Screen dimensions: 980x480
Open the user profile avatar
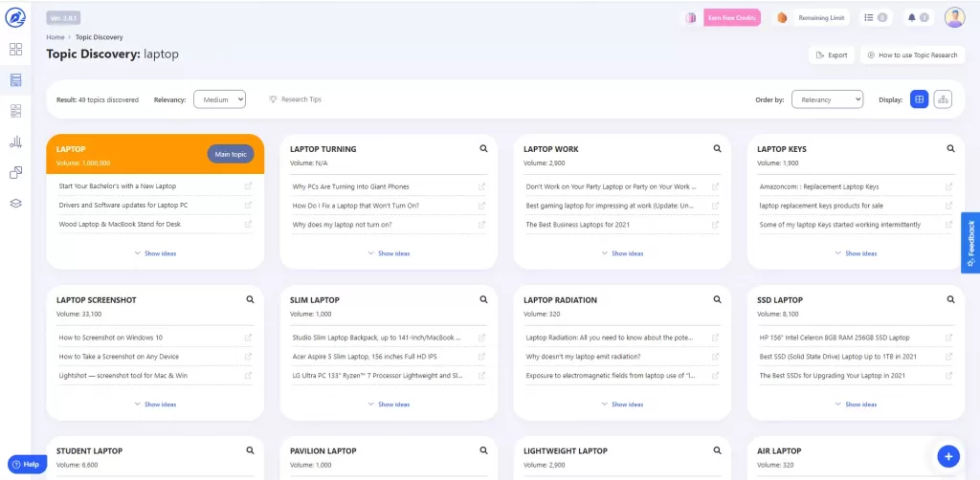pyautogui.click(x=954, y=17)
